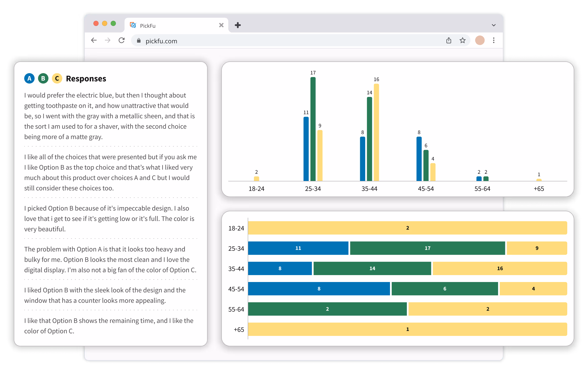Toggle the blue Option A filter
588x374 pixels.
(x=29, y=79)
